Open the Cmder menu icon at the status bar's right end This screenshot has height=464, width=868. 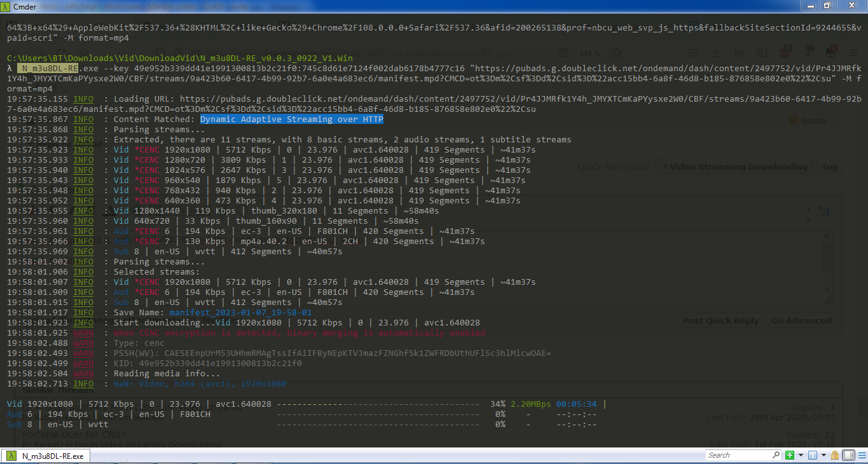point(860,455)
